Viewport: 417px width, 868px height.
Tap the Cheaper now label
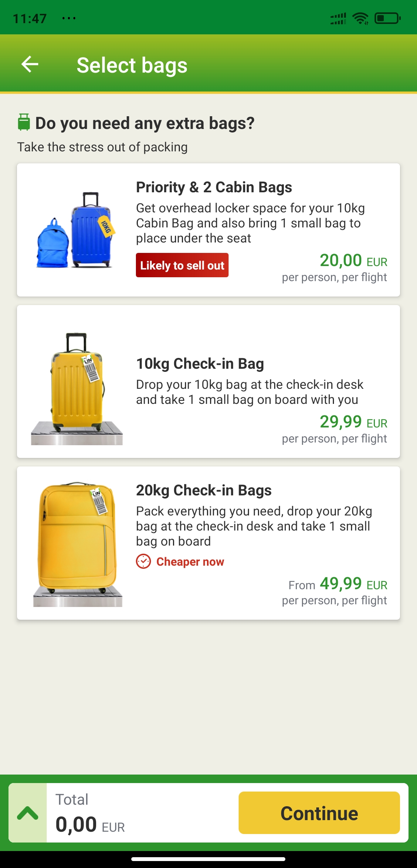coord(190,561)
